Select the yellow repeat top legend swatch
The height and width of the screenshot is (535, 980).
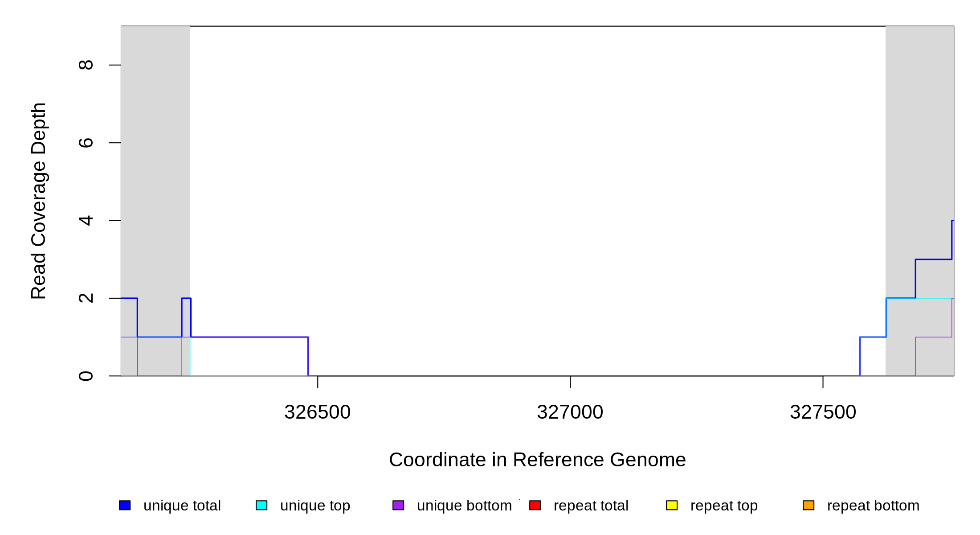pyautogui.click(x=672, y=505)
